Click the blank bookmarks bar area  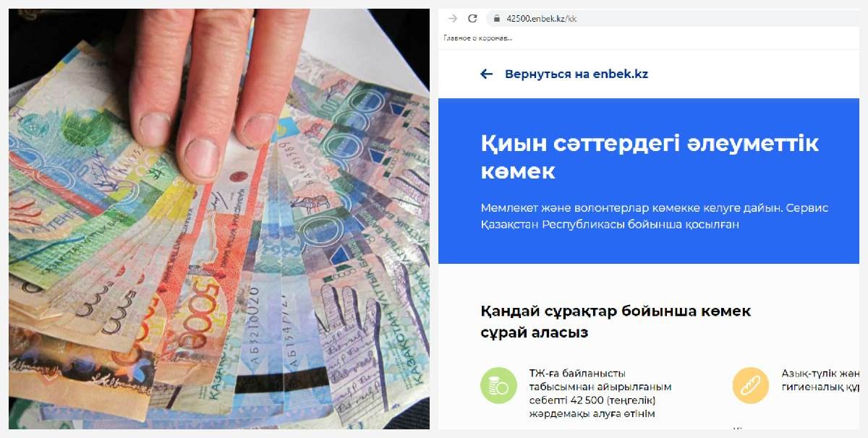pyautogui.click(x=687, y=37)
